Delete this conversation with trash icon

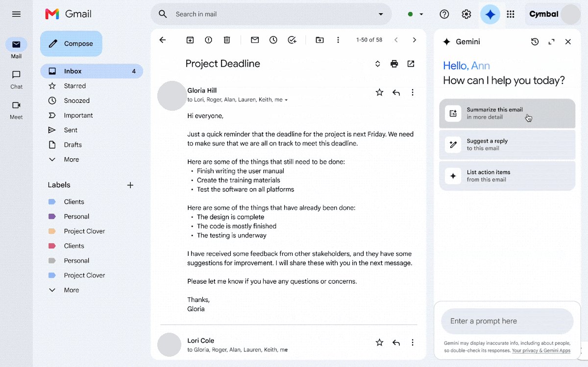click(x=227, y=40)
